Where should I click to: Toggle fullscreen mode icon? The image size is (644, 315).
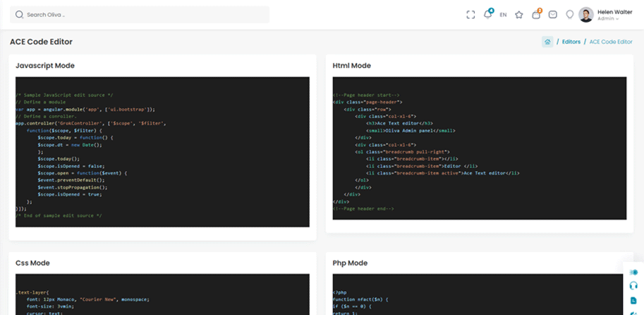[x=471, y=15]
